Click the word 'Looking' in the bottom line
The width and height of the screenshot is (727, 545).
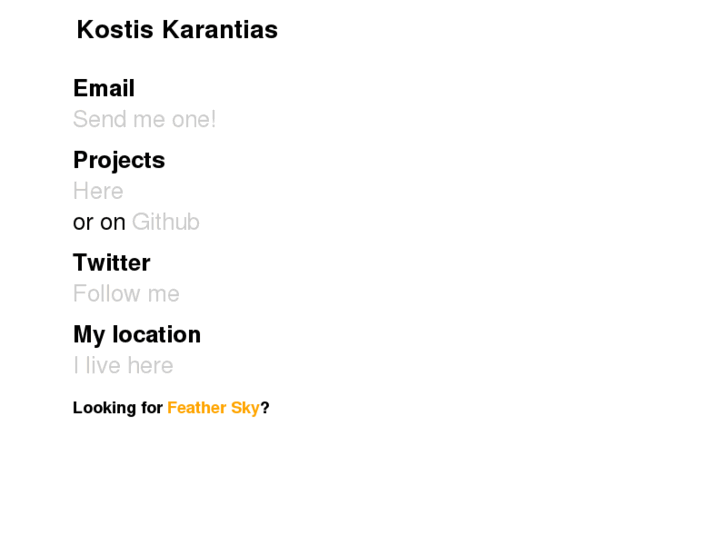pos(104,408)
